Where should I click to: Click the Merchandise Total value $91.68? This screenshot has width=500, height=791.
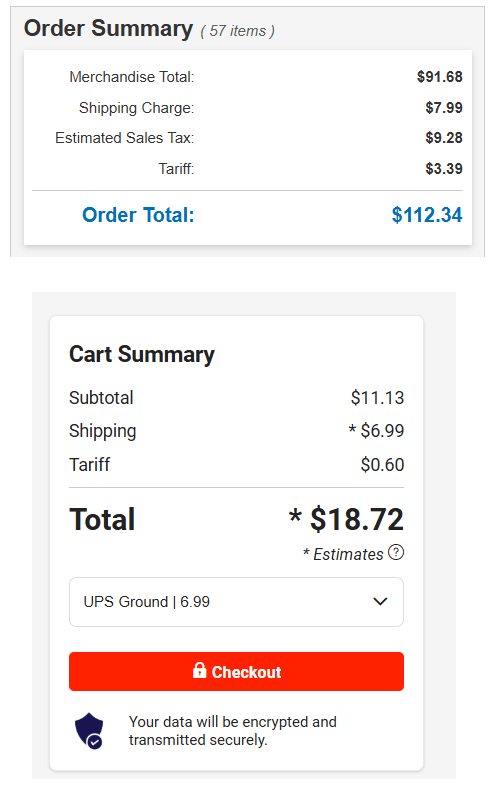click(439, 77)
